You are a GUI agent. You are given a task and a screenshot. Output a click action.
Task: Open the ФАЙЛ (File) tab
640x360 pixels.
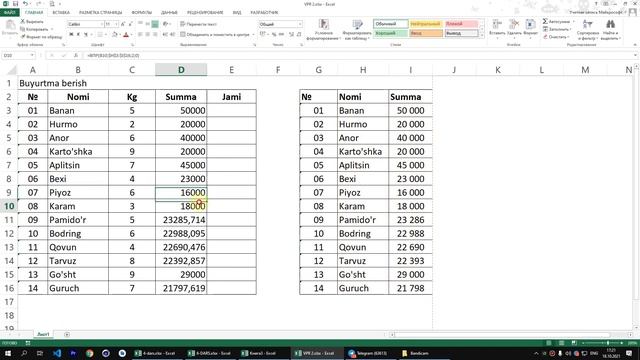(9, 13)
